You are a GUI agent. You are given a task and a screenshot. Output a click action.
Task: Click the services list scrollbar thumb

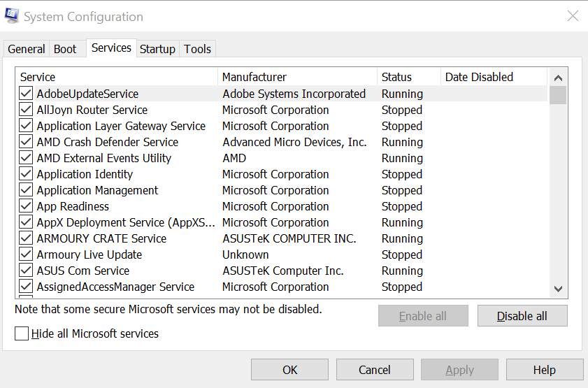click(x=557, y=95)
